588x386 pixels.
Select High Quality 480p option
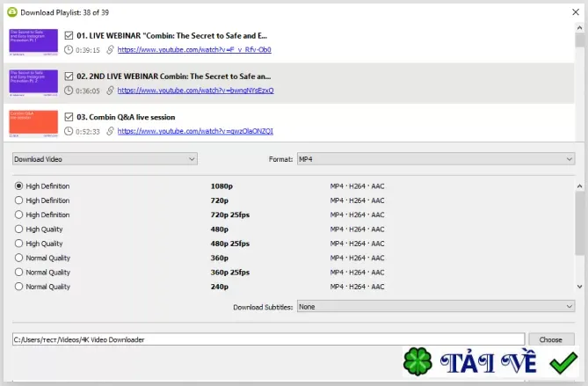point(18,229)
